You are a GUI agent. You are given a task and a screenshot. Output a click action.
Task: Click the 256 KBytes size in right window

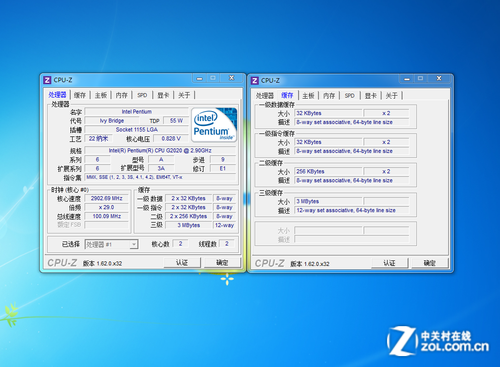(x=328, y=172)
